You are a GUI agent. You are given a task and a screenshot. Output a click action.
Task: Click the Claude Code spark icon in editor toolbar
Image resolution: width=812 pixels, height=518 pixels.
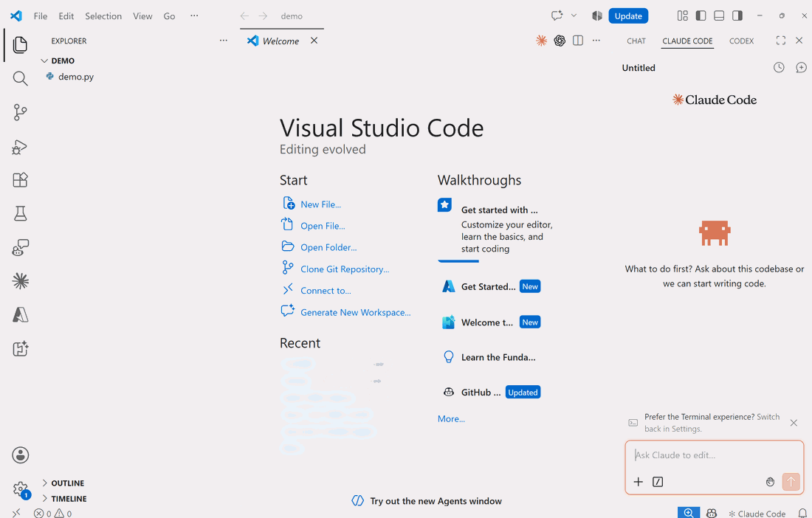[541, 41]
